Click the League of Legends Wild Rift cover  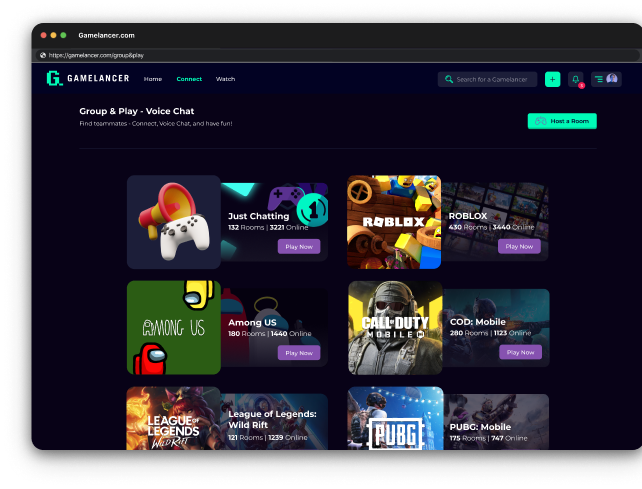173,420
